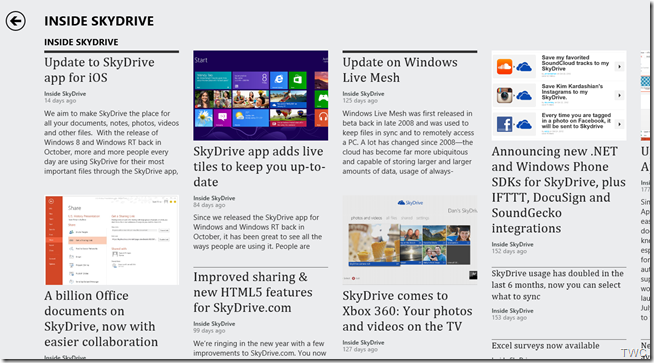Open article Announcing new .NET and Windows Phone SDKs
The height and width of the screenshot is (363, 654).
pyautogui.click(x=558, y=190)
